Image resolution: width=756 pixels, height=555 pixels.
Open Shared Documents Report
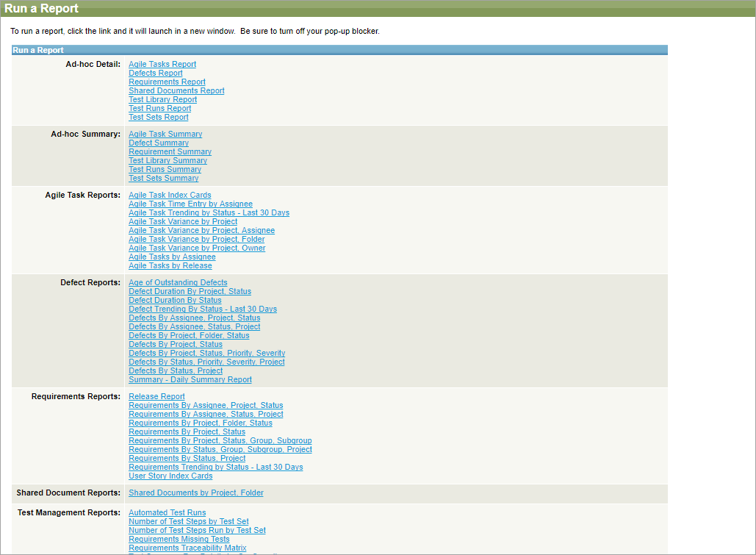pos(176,91)
